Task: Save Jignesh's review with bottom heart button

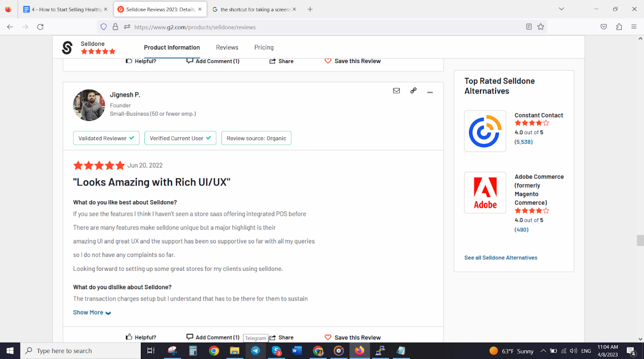Action: (x=352, y=337)
